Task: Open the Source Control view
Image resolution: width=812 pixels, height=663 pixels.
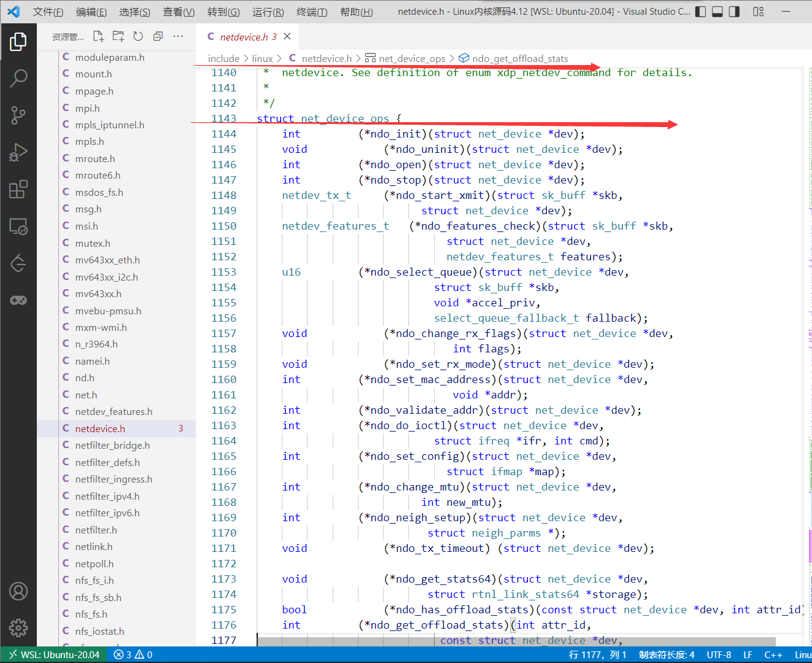Action: coord(18,115)
